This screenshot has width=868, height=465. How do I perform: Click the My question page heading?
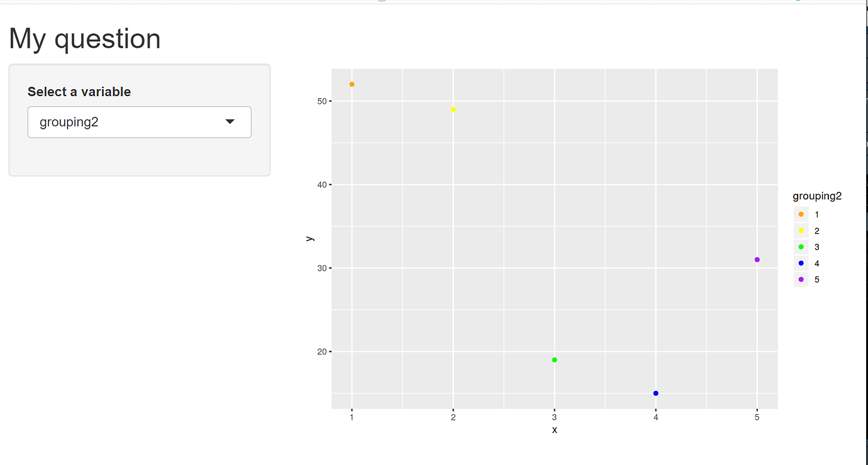(84, 39)
